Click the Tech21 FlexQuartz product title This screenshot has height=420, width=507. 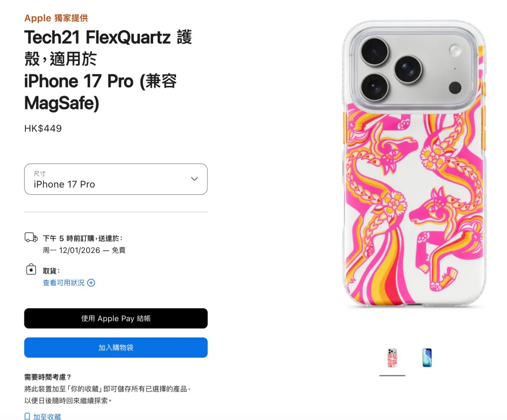pyautogui.click(x=108, y=70)
